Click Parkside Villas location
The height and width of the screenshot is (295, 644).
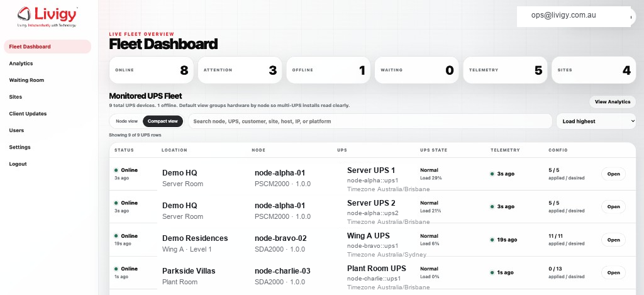tap(189, 271)
